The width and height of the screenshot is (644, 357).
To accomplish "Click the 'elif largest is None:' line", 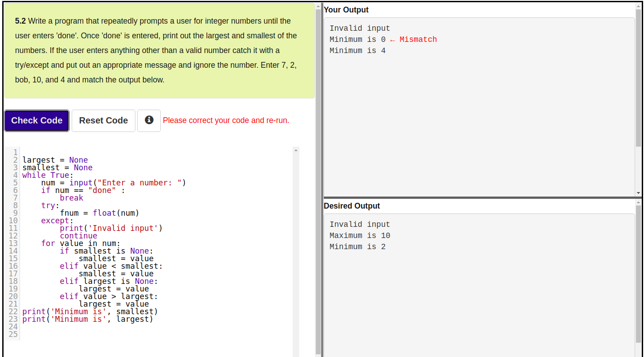I will [109, 281].
